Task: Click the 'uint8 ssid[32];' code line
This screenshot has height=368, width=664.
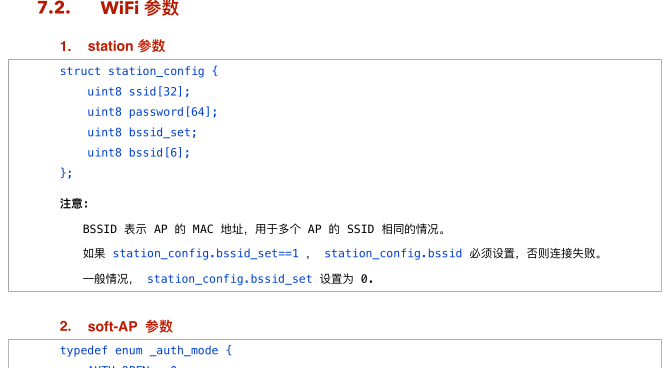Action: (138, 91)
